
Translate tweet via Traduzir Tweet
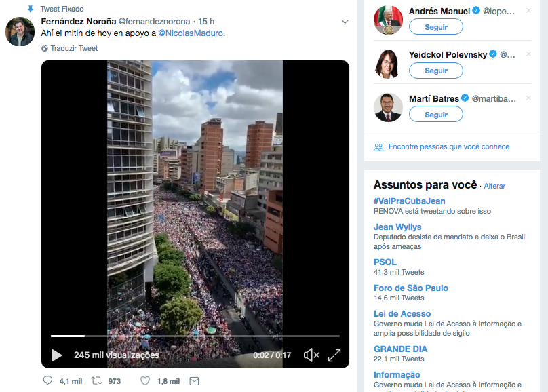coord(74,48)
